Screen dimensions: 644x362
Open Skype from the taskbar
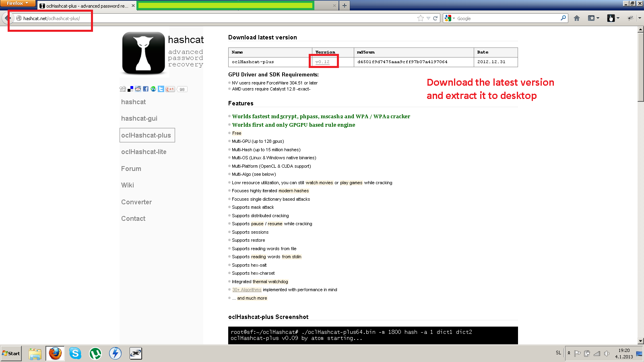[75, 354]
